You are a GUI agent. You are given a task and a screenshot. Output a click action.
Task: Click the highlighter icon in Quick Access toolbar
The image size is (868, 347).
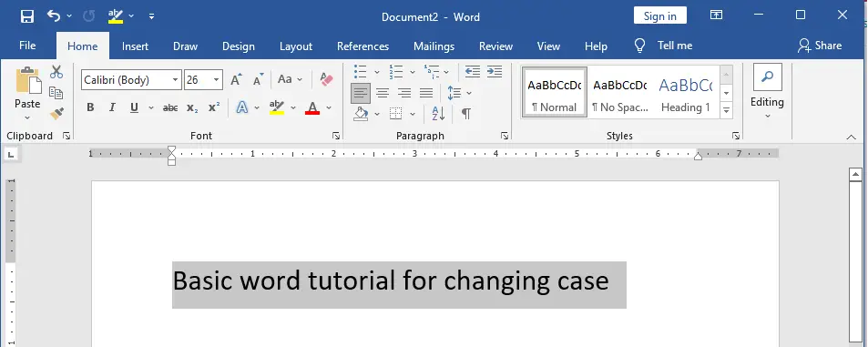coord(115,16)
